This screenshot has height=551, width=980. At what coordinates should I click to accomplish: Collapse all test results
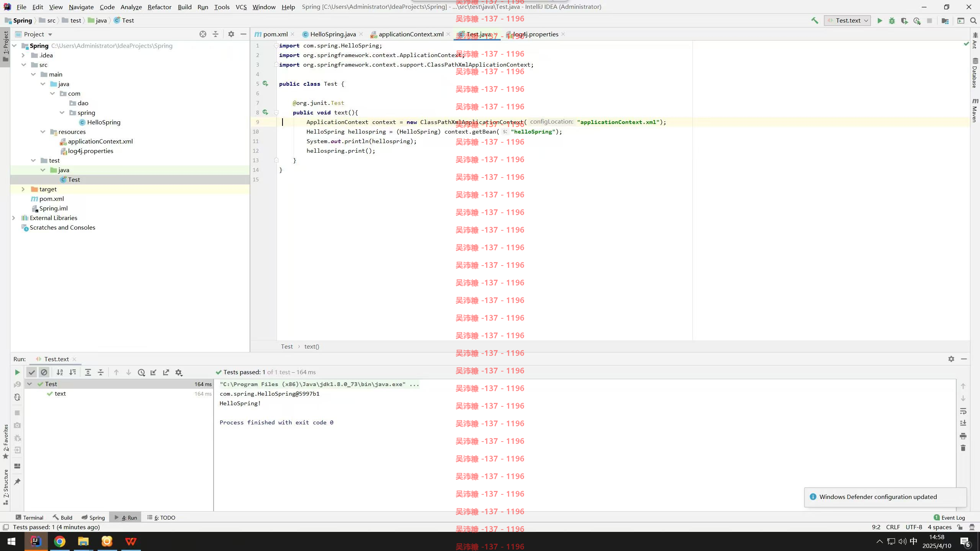(101, 372)
